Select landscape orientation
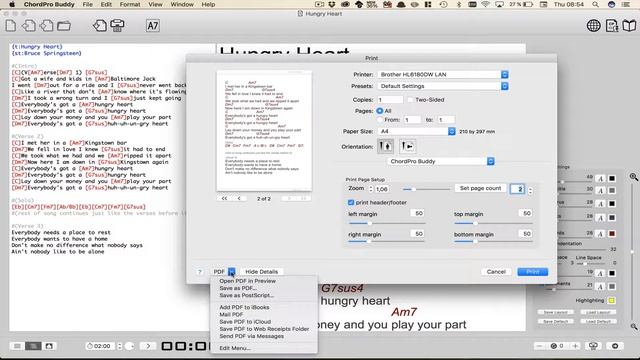 pos(408,146)
